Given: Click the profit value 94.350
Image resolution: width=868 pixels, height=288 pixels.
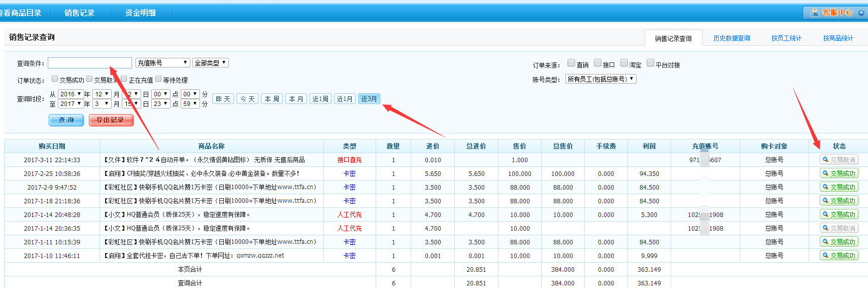Looking at the screenshot, I should [649, 173].
